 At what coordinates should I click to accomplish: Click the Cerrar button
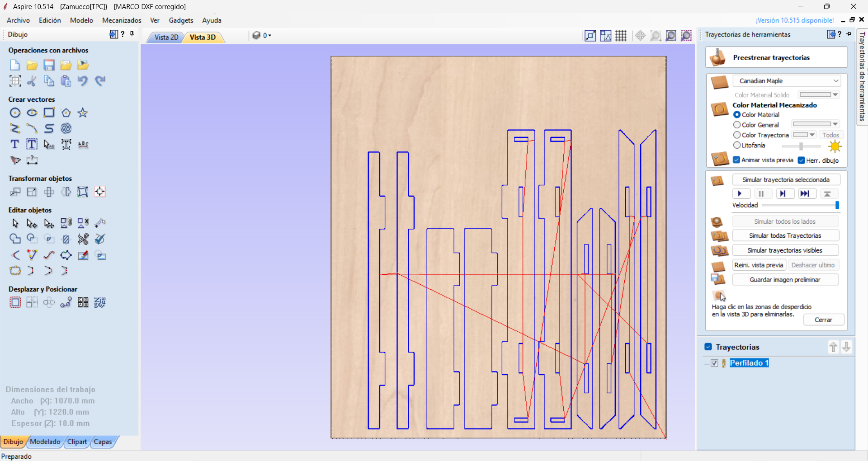point(823,320)
